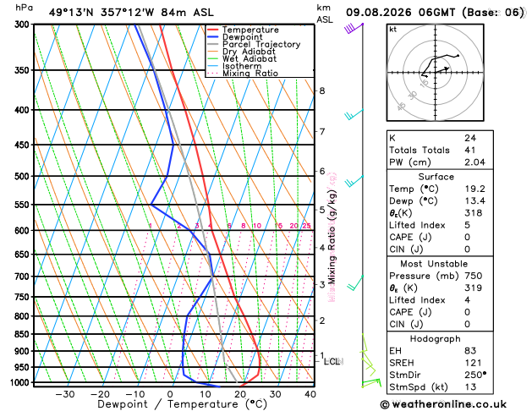The height and width of the screenshot is (411, 532).
Task: Click the '650' pressure level label
Action: [24, 255]
